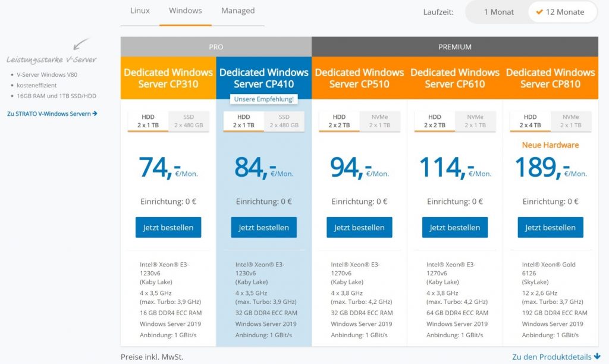Order the CP510 server with Jetzt bestellen
This screenshot has height=364, width=609.
coord(359,227)
